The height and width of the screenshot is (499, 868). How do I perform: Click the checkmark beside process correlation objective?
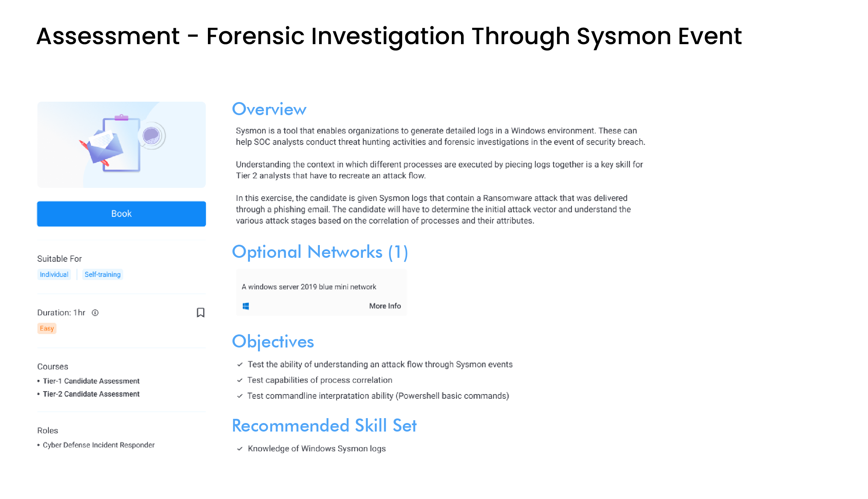tap(240, 380)
